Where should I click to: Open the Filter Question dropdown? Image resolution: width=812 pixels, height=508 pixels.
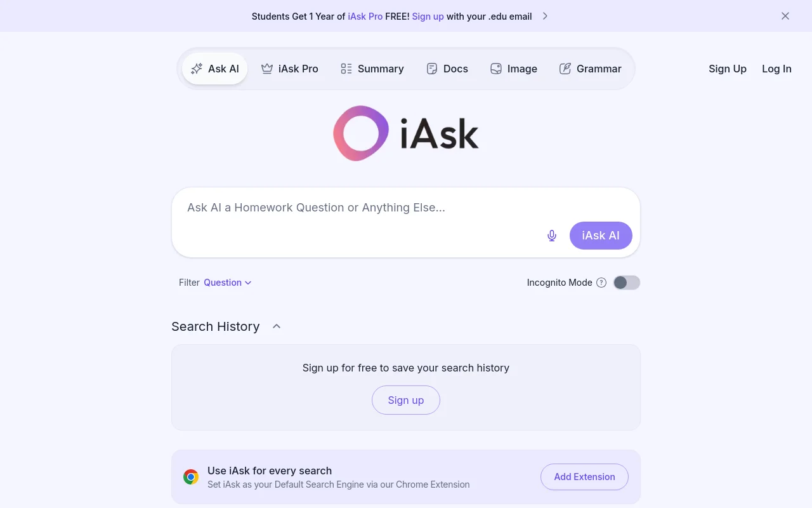[226, 283]
